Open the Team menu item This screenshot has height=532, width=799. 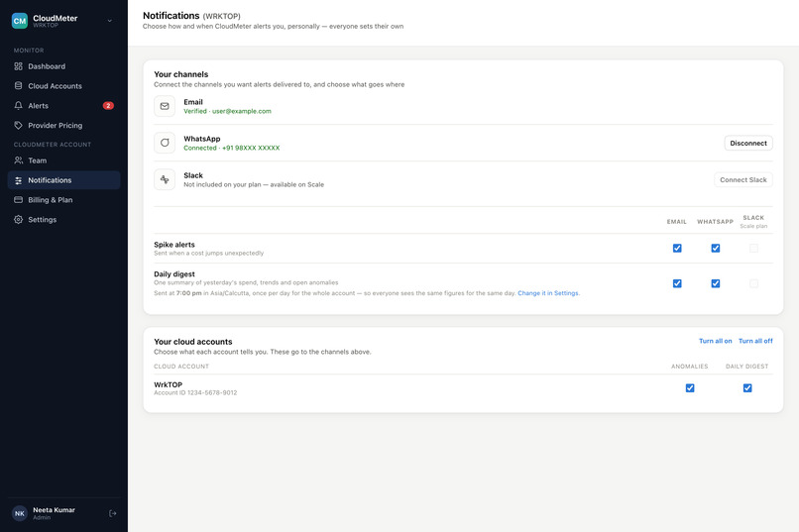(x=63, y=160)
